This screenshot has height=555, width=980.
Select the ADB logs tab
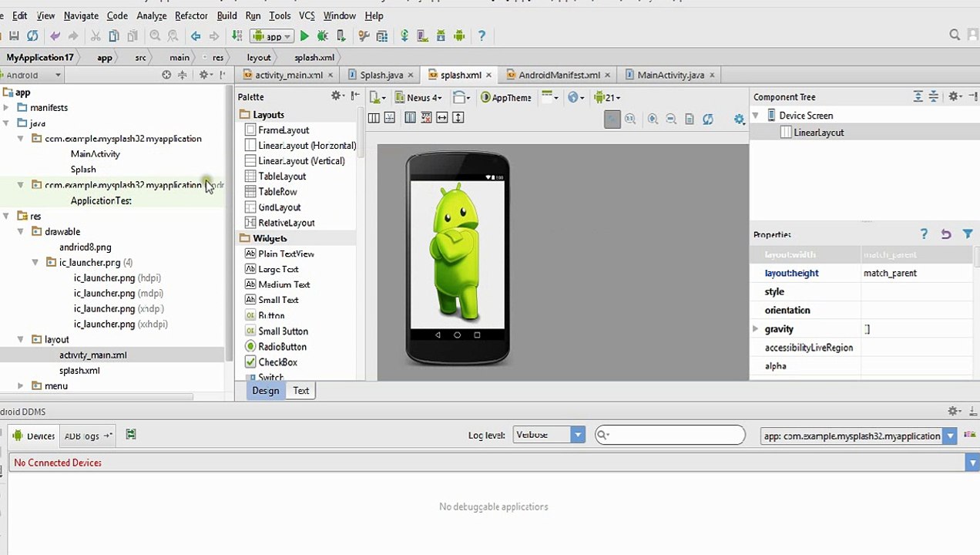click(x=87, y=436)
